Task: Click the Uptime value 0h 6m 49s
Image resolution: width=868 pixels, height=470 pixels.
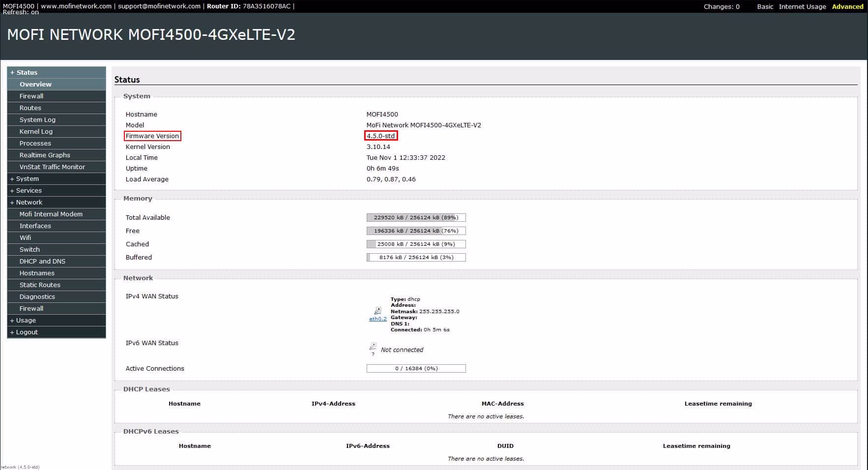Action: coord(383,168)
